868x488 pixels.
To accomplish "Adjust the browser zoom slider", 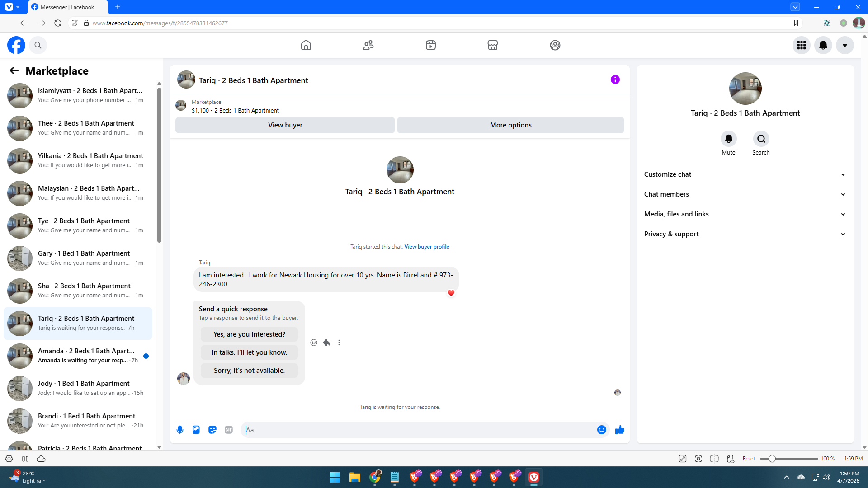I will (x=772, y=459).
